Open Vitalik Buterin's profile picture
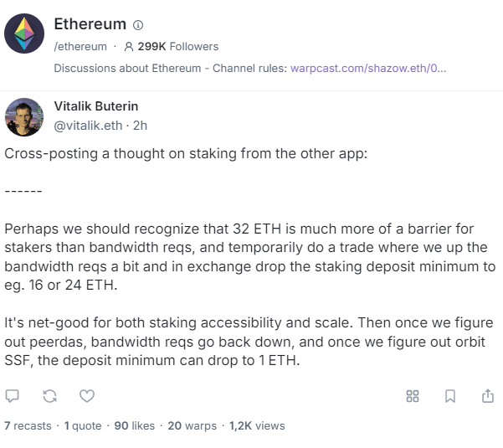Image resolution: width=503 pixels, height=448 pixels. coord(25,116)
